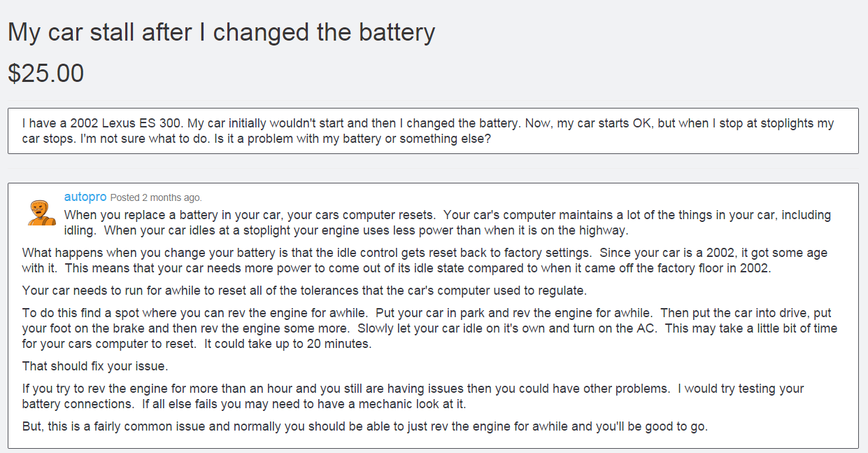Click the paragraph starting 'If you try to rev the engine'
This screenshot has height=453, width=868.
coord(413,396)
